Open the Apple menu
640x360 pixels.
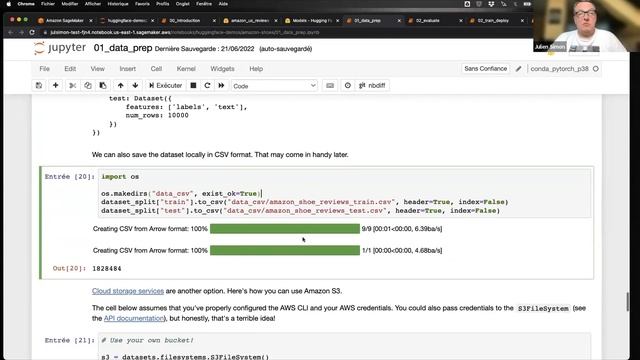pos(9,4)
